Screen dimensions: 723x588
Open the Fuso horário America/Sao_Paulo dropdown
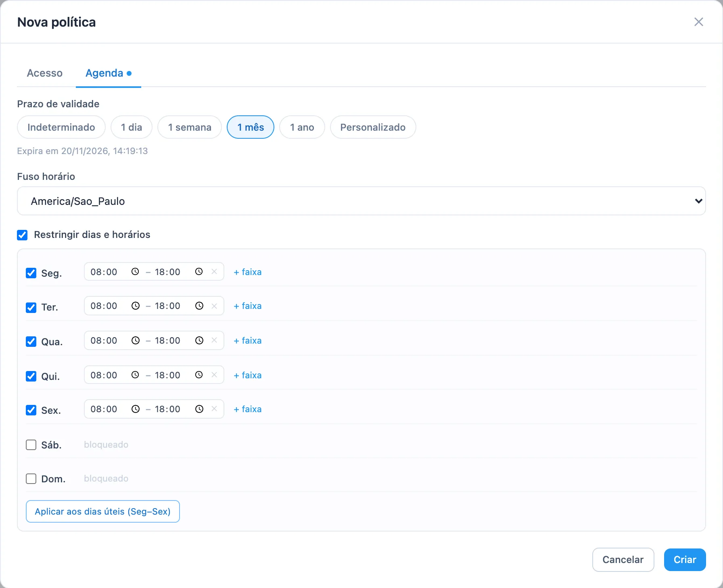(361, 201)
